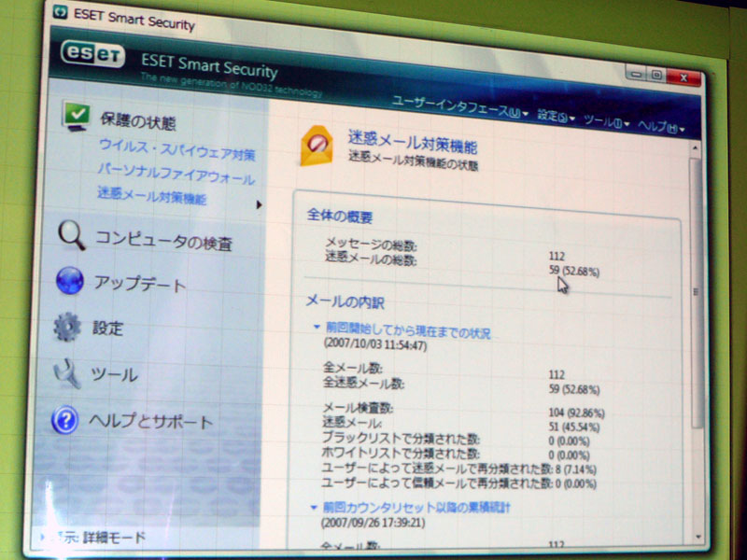This screenshot has width=747, height=560.
Task: Click the 全迷惑メール数 label
Action: [x=363, y=383]
